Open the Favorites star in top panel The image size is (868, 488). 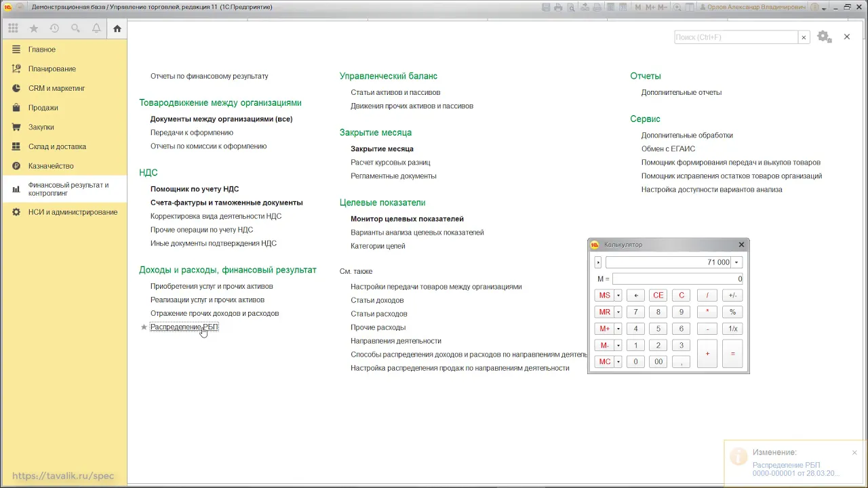click(x=34, y=28)
